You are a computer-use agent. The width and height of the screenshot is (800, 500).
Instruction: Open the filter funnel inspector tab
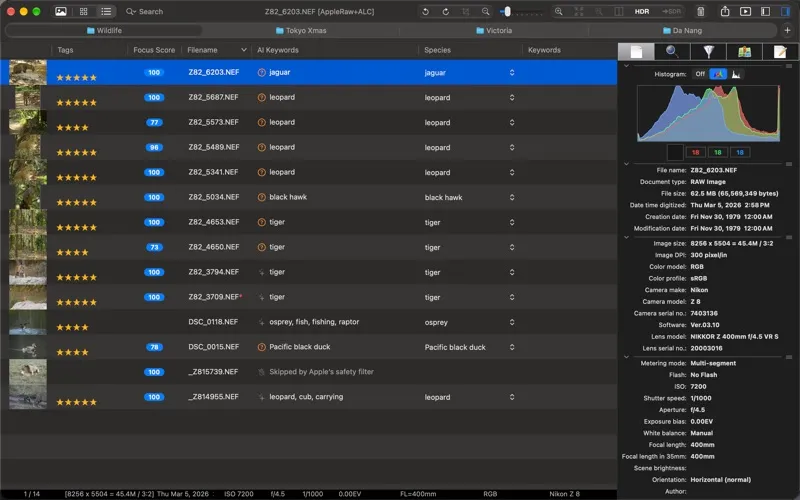point(708,52)
